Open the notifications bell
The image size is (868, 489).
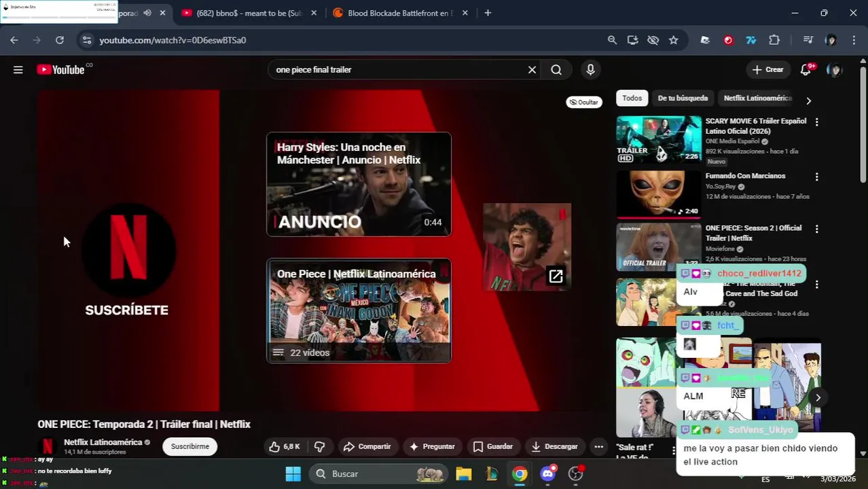coord(806,69)
